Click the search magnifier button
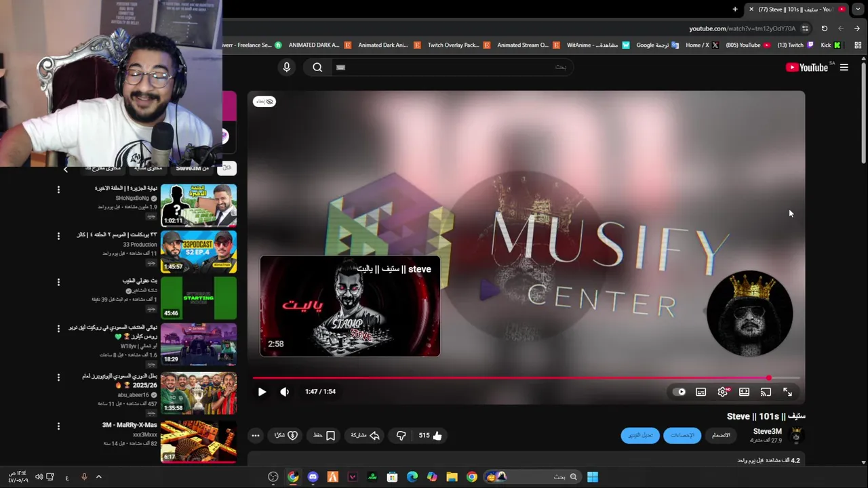The height and width of the screenshot is (488, 868). [x=317, y=67]
